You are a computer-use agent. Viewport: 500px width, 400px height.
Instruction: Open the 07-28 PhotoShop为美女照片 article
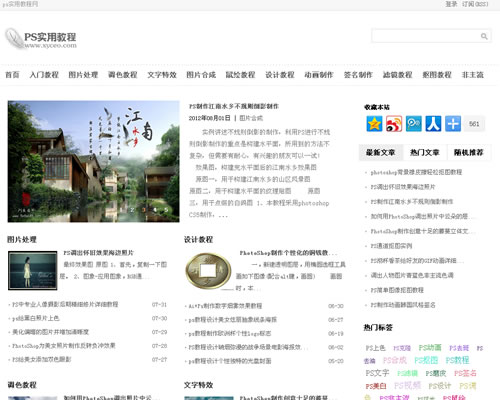click(x=64, y=346)
